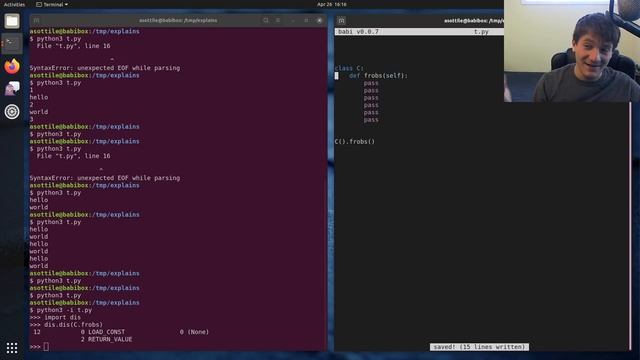Click the 'class C:' line in editor
Image resolution: width=640 pixels, height=360 pixels.
(x=349, y=68)
